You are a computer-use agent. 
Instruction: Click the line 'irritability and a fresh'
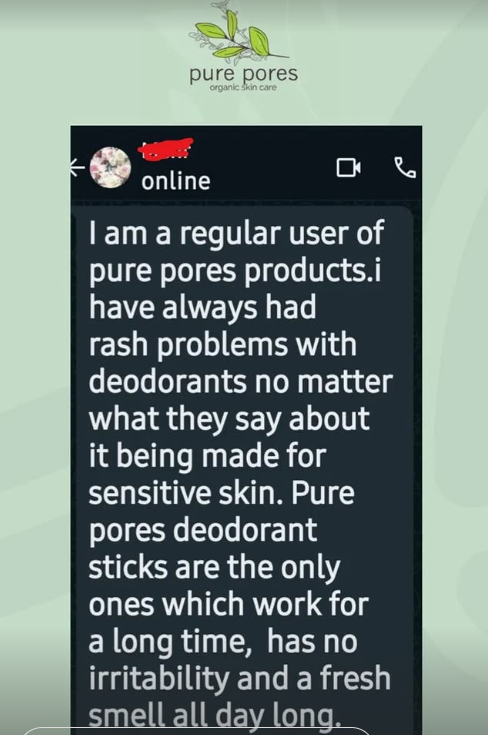(240, 679)
